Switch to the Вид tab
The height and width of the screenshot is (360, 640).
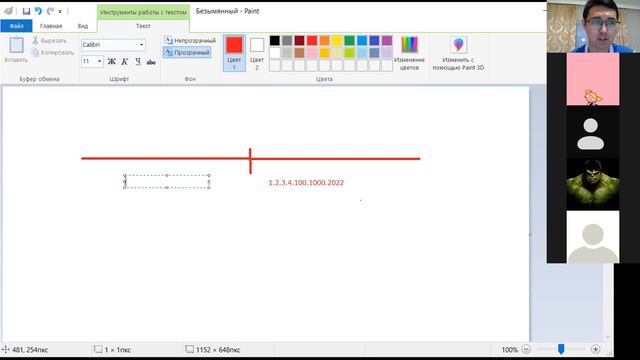83,26
